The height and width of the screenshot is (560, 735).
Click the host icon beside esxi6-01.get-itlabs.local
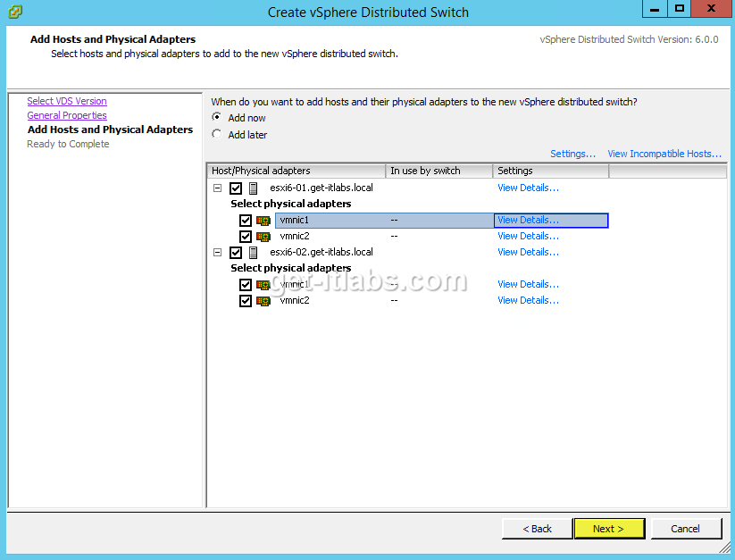pyautogui.click(x=254, y=188)
